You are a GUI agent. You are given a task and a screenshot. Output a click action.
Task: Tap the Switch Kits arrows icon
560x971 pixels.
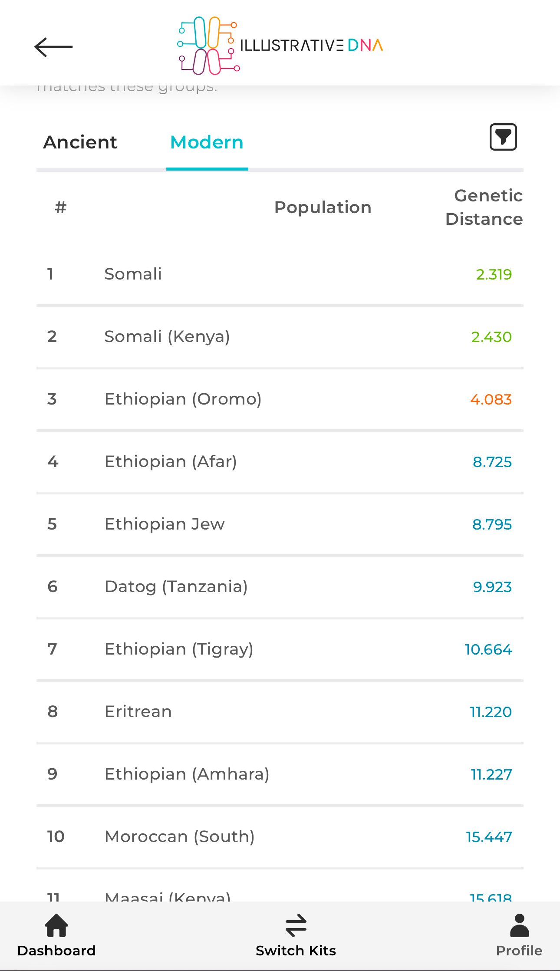pos(296,925)
